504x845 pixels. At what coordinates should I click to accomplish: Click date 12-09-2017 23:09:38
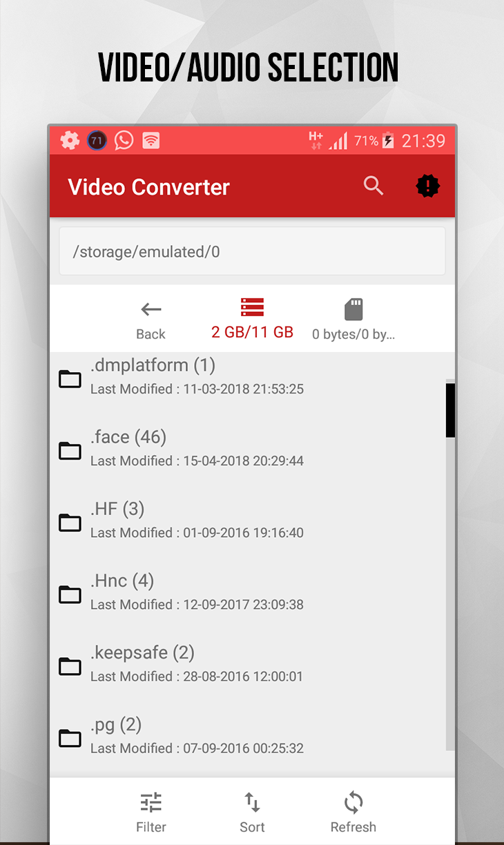click(244, 605)
